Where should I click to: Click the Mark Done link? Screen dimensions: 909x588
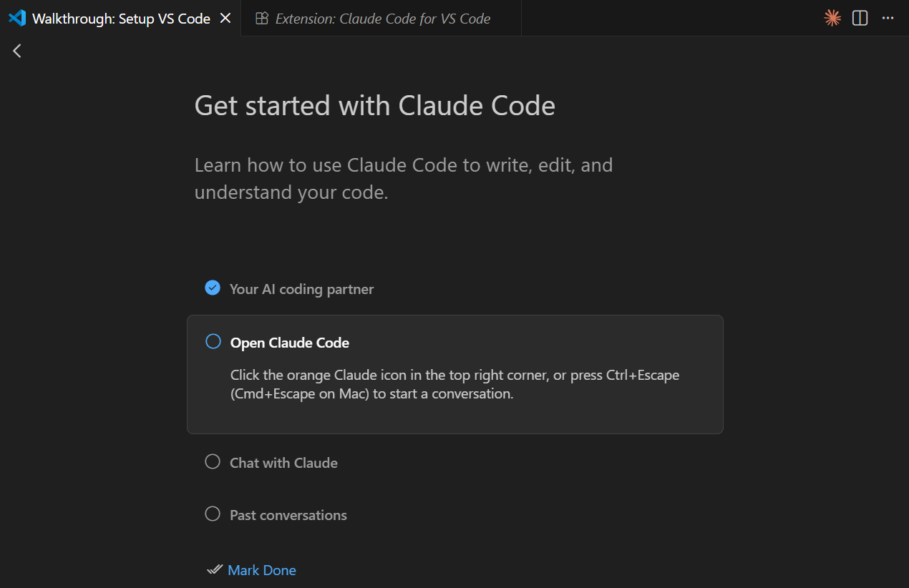pyautogui.click(x=262, y=570)
